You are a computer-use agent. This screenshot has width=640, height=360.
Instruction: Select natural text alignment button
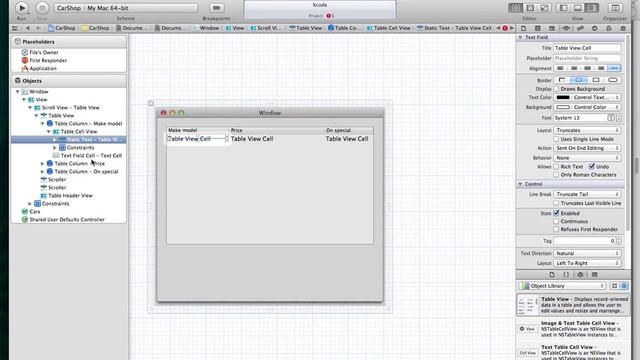614,68
